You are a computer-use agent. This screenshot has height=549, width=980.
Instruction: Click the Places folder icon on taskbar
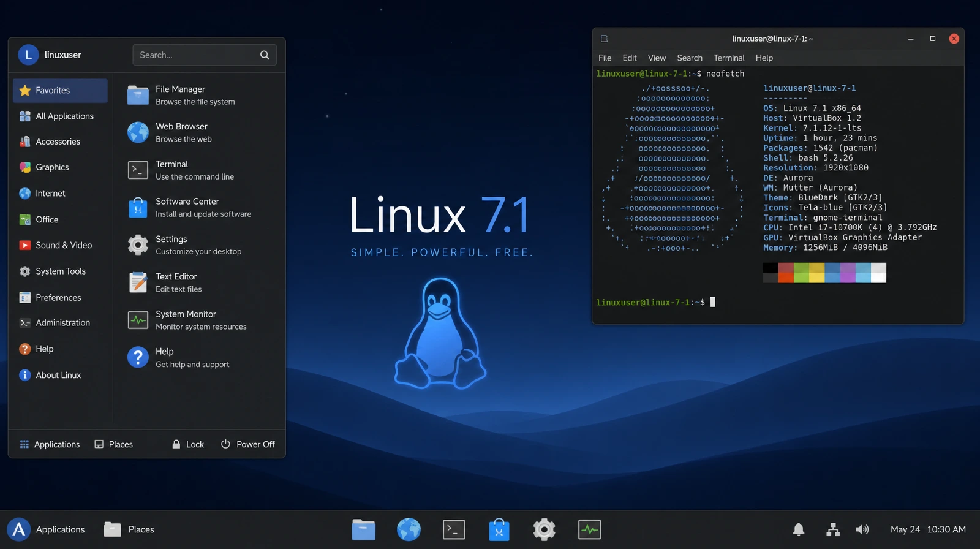[112, 529]
